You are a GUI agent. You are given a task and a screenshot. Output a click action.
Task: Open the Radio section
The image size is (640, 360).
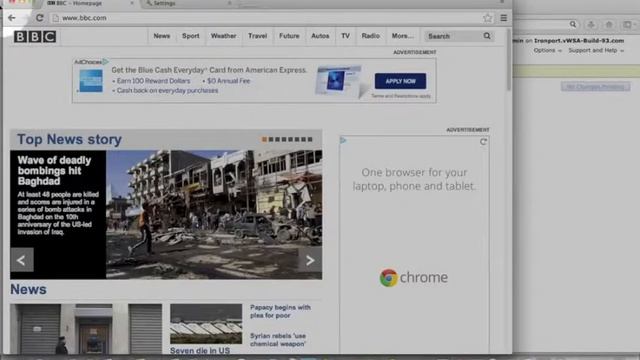coord(371,36)
